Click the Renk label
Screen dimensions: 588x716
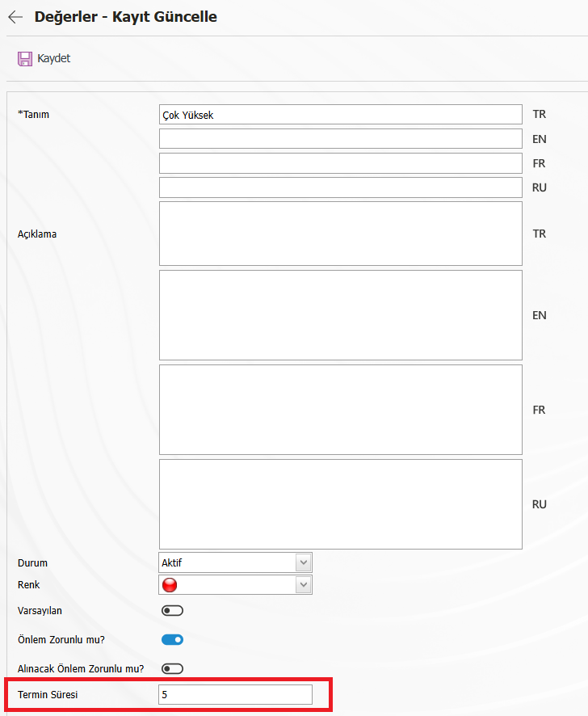29,585
